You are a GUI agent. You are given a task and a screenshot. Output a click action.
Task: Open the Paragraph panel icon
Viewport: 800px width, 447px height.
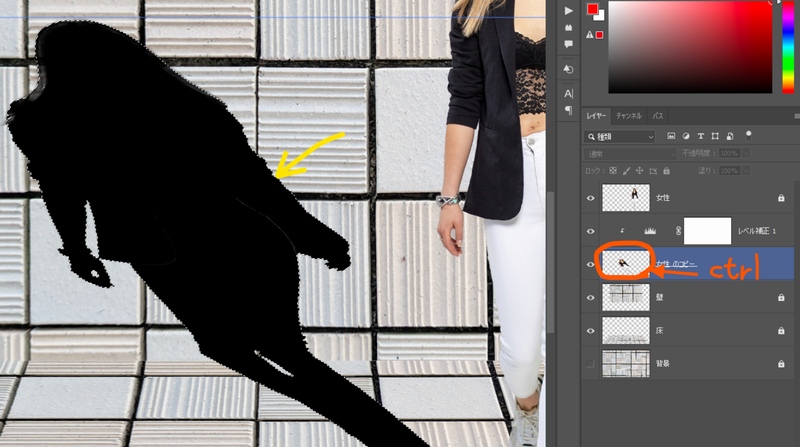tap(569, 110)
